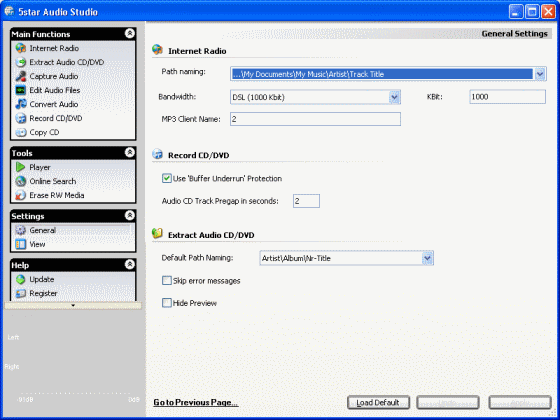Click the Record CD/DVD section header icon
The image size is (560, 420).
pos(158,154)
